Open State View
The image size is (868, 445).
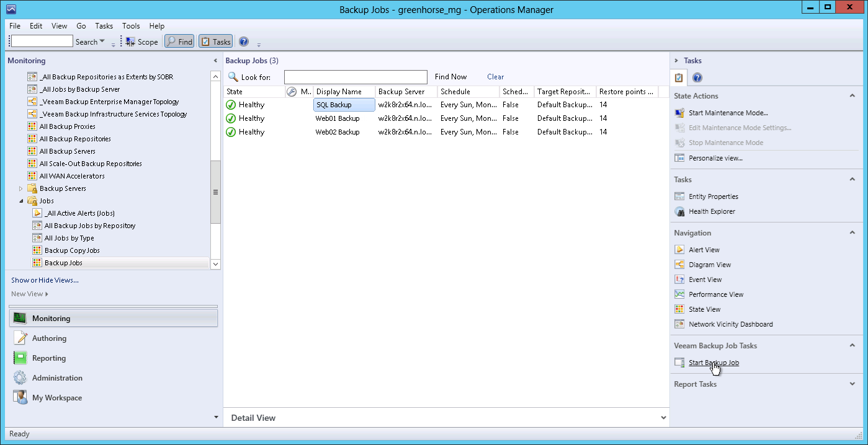click(705, 309)
